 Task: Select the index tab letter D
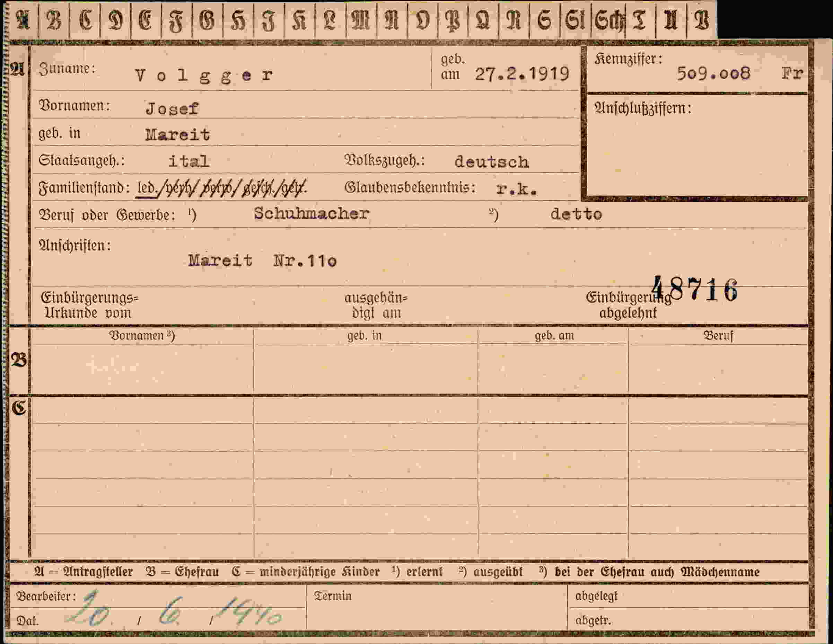coord(116,20)
